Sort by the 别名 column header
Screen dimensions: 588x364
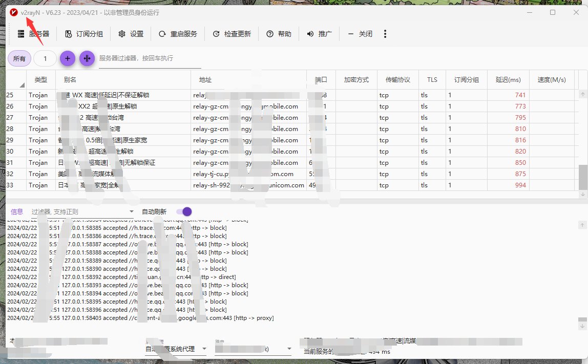point(123,80)
